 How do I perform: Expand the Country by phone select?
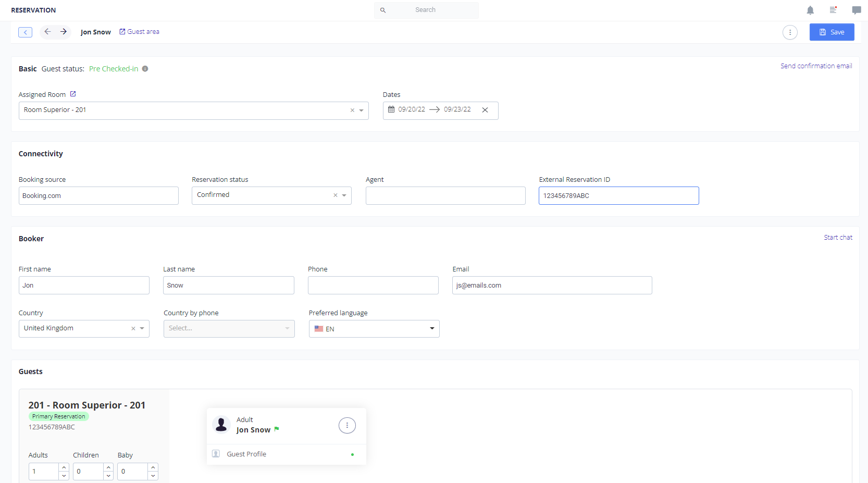pos(287,328)
